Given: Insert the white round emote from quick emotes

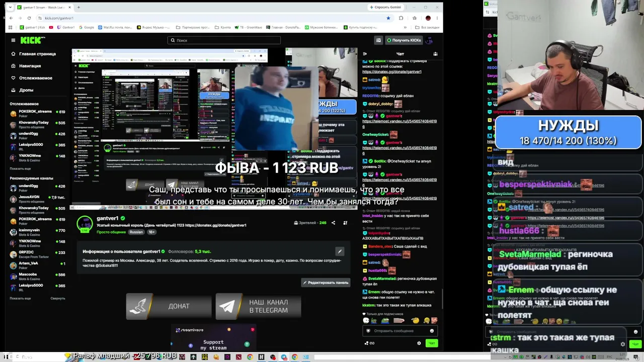Looking at the screenshot, I should click(x=366, y=320).
